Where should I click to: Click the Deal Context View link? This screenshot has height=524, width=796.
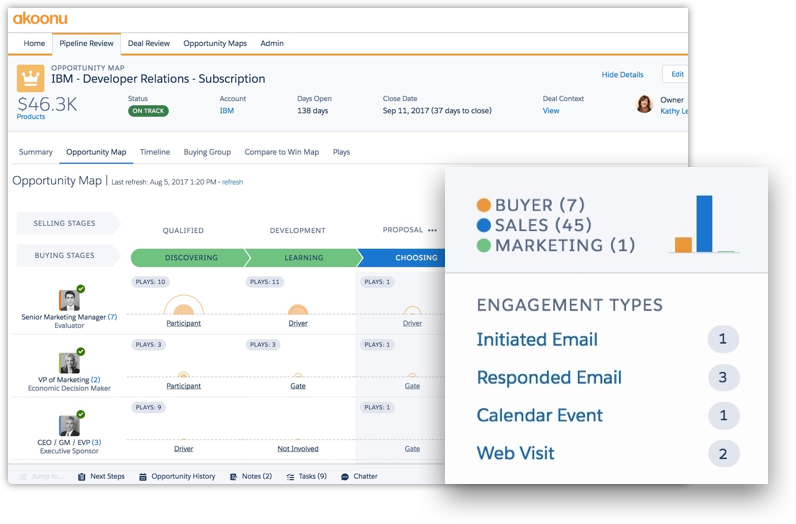pyautogui.click(x=551, y=111)
